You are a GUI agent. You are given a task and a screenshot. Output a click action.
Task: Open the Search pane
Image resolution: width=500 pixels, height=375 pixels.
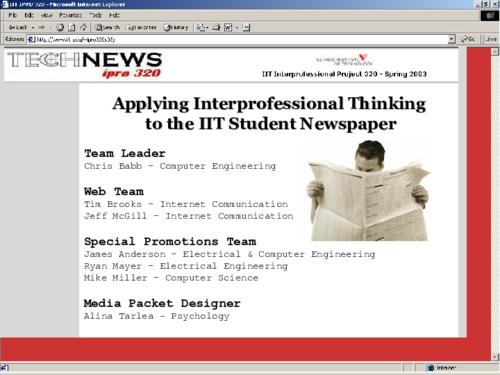[107, 27]
